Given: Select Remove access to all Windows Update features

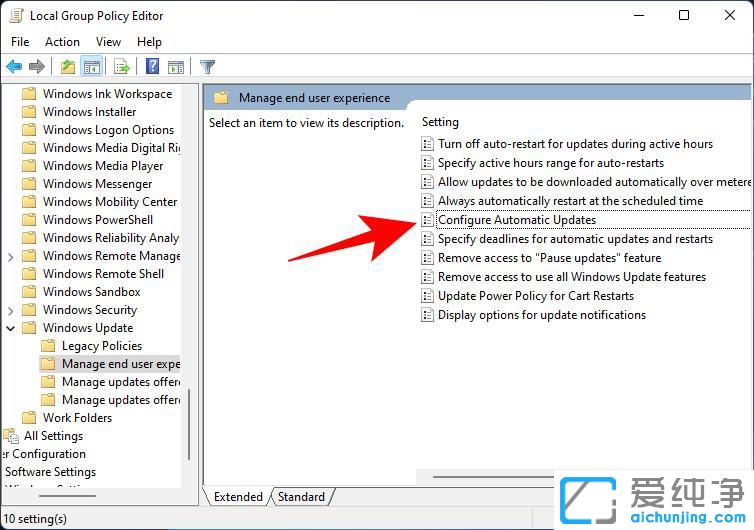Looking at the screenshot, I should point(572,277).
